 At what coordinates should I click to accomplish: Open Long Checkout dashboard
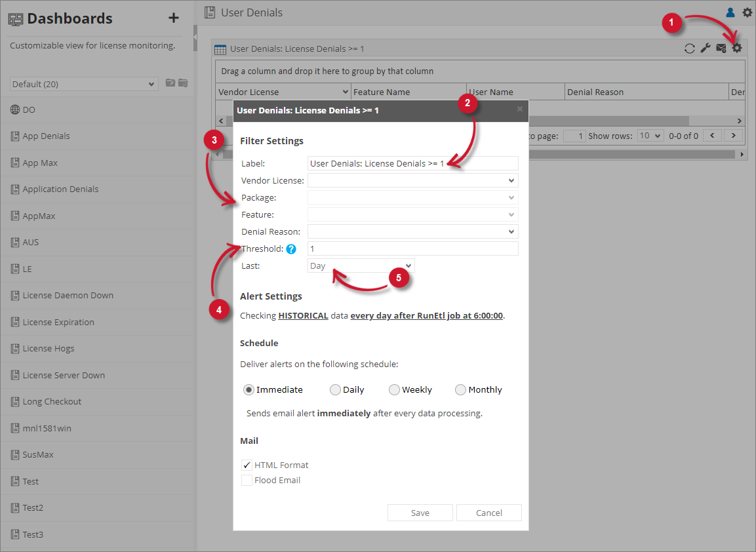pos(96,402)
